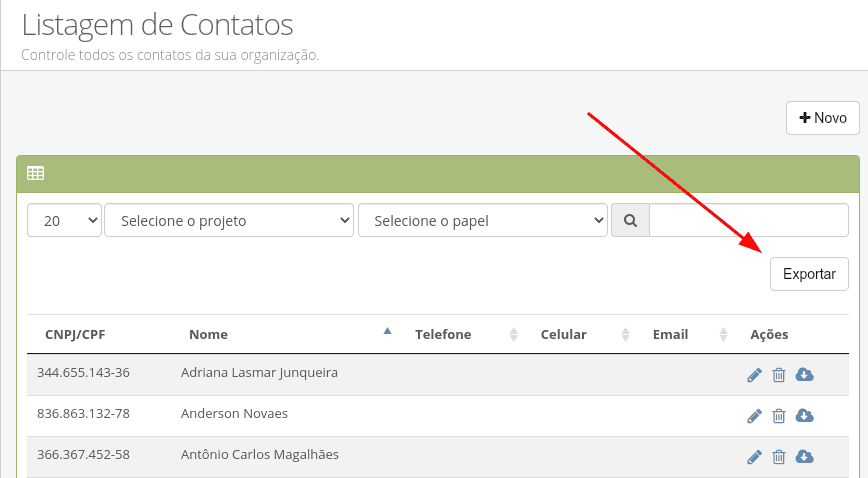The width and height of the screenshot is (868, 478).
Task: Edit contact Adriana Lasmar Junqueira pencil icon
Action: [x=754, y=375]
